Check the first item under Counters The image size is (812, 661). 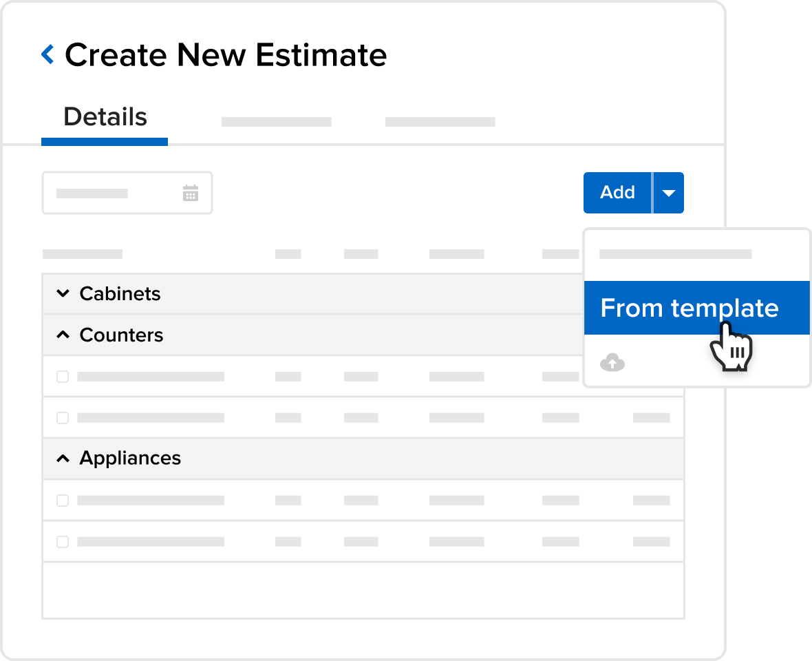coord(63,377)
